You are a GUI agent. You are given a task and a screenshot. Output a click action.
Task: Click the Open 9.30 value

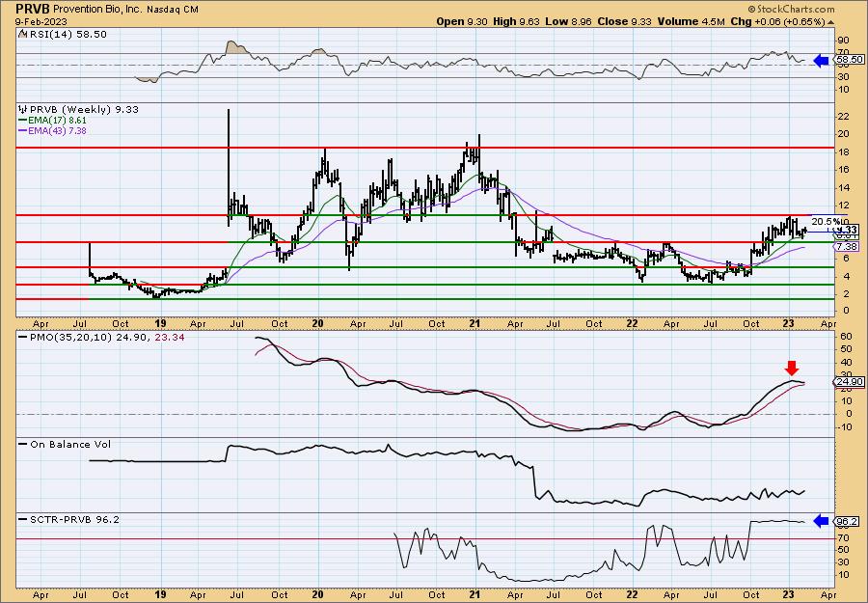pos(462,21)
